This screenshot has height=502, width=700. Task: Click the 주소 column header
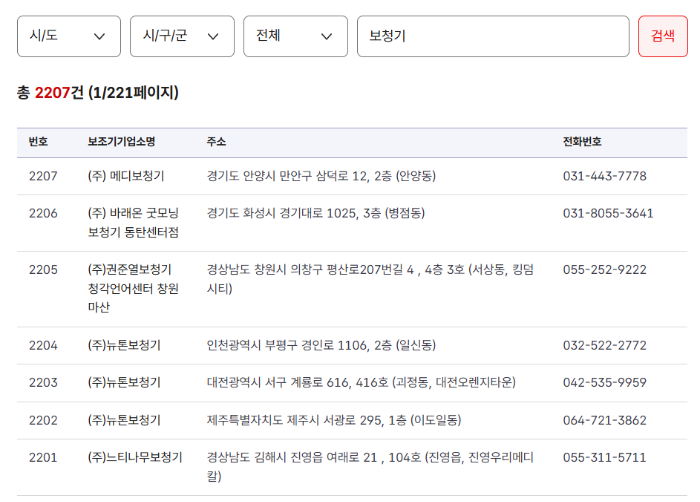216,142
